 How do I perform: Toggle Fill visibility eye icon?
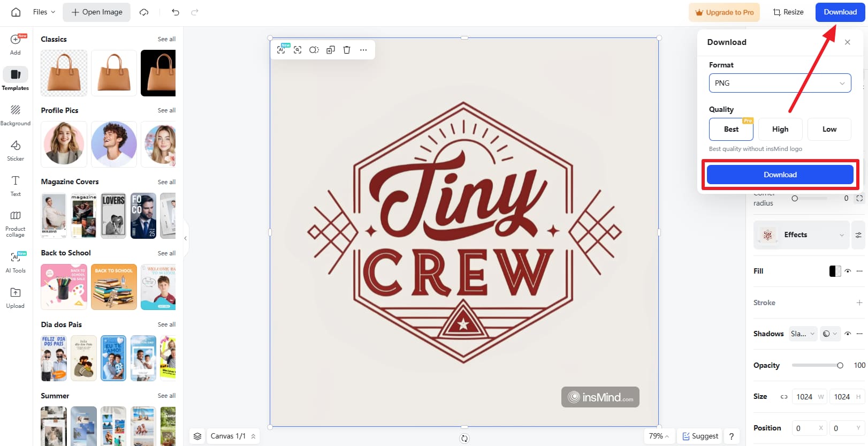coord(848,271)
